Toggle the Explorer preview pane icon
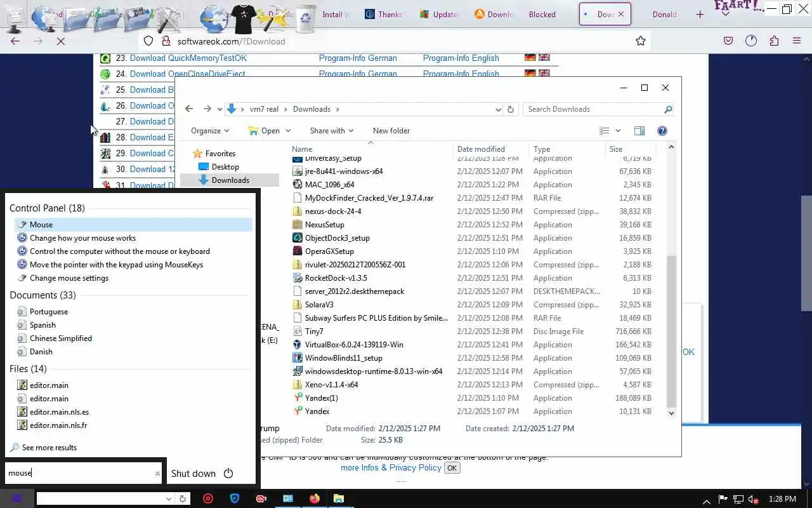This screenshot has height=508, width=812. coord(639,131)
